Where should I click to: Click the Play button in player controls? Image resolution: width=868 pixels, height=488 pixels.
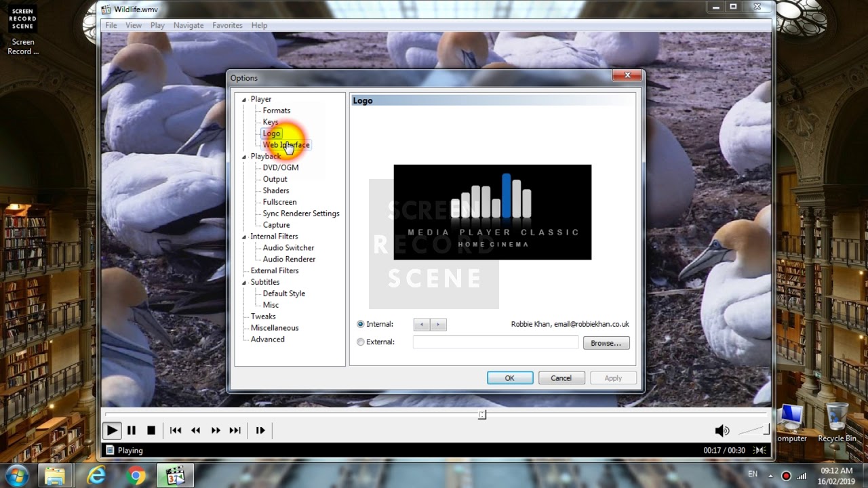(112, 430)
